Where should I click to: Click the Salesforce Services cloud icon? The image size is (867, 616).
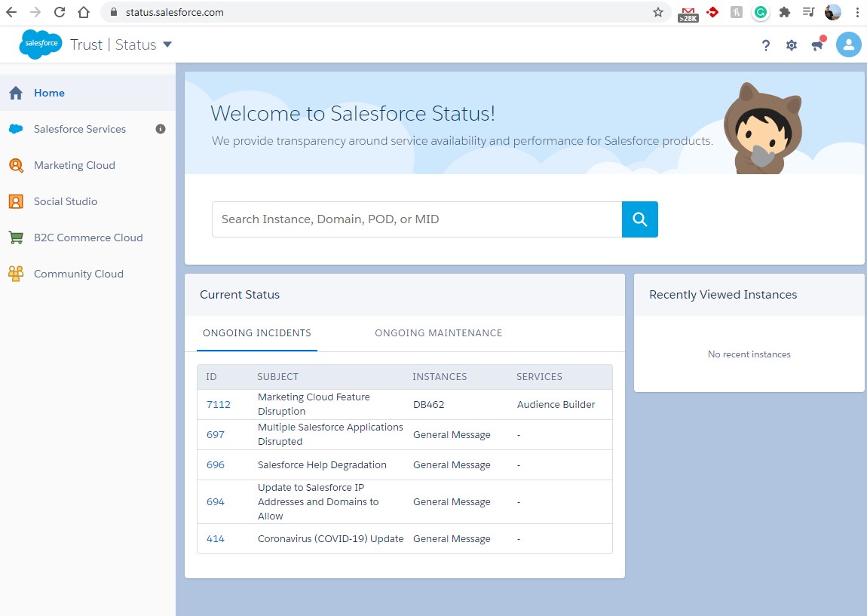[16, 129]
